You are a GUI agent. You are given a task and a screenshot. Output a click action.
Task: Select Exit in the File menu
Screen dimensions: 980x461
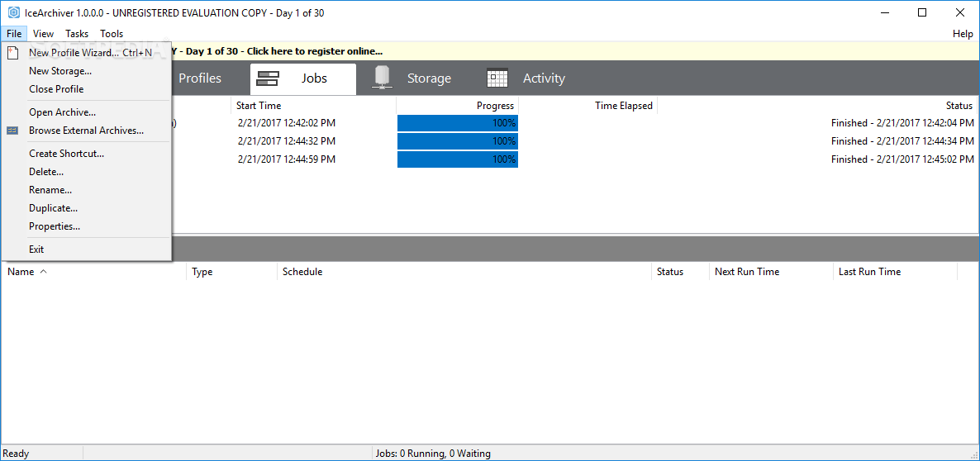86,250
